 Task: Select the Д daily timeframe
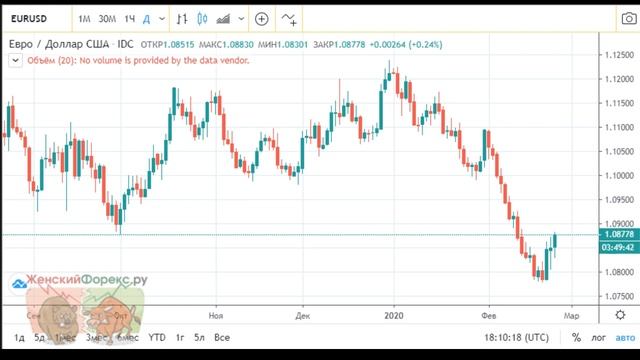pos(147,19)
